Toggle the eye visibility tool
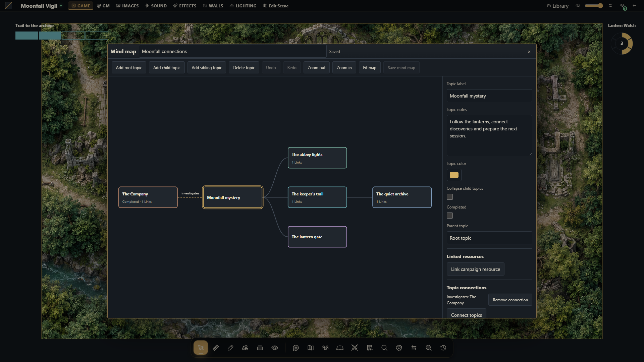The image size is (644, 362). tap(275, 348)
